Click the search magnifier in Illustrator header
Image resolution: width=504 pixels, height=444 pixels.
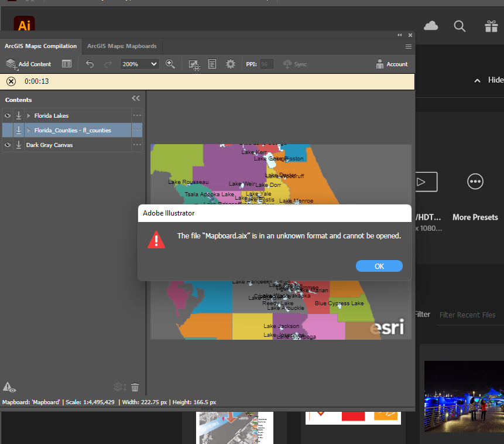[460, 26]
